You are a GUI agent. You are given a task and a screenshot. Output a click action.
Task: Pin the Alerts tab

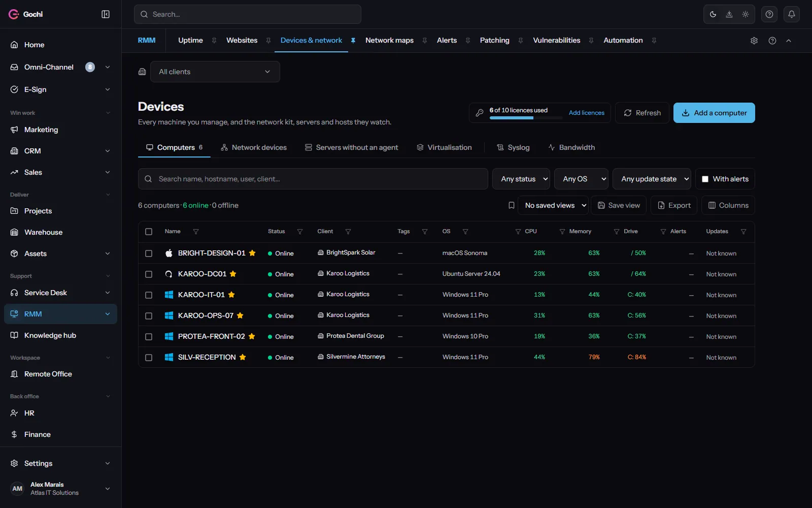(468, 41)
